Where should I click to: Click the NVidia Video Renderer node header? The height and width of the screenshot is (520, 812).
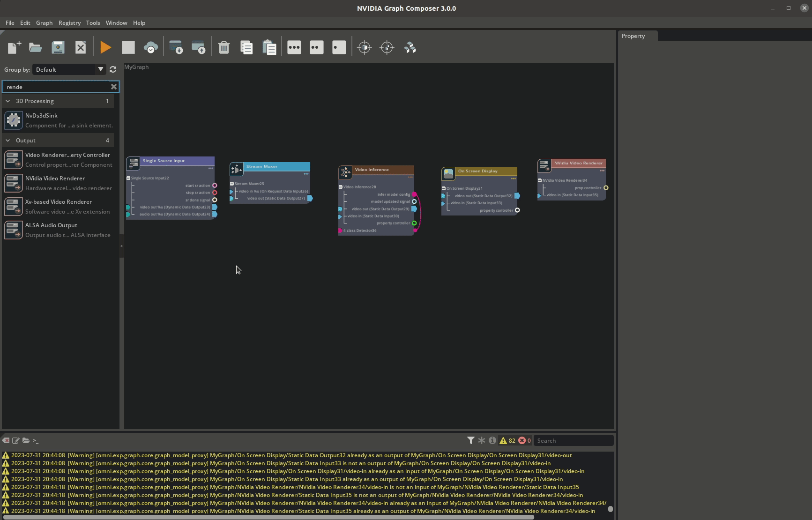coord(578,163)
